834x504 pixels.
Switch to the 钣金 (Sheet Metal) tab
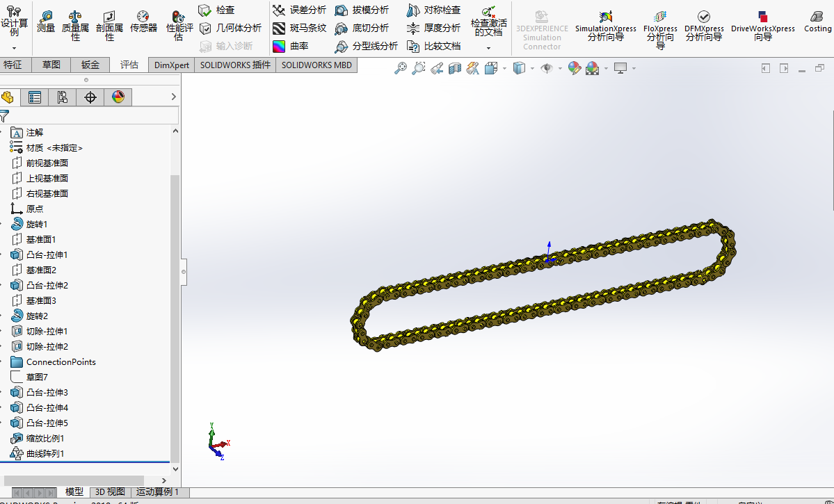(90, 65)
